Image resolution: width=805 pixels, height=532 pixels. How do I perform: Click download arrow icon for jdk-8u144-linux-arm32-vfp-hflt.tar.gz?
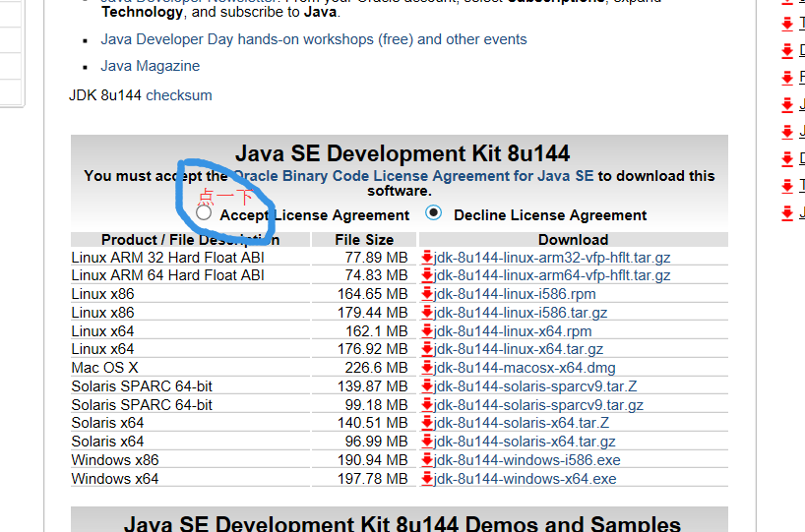[427, 257]
